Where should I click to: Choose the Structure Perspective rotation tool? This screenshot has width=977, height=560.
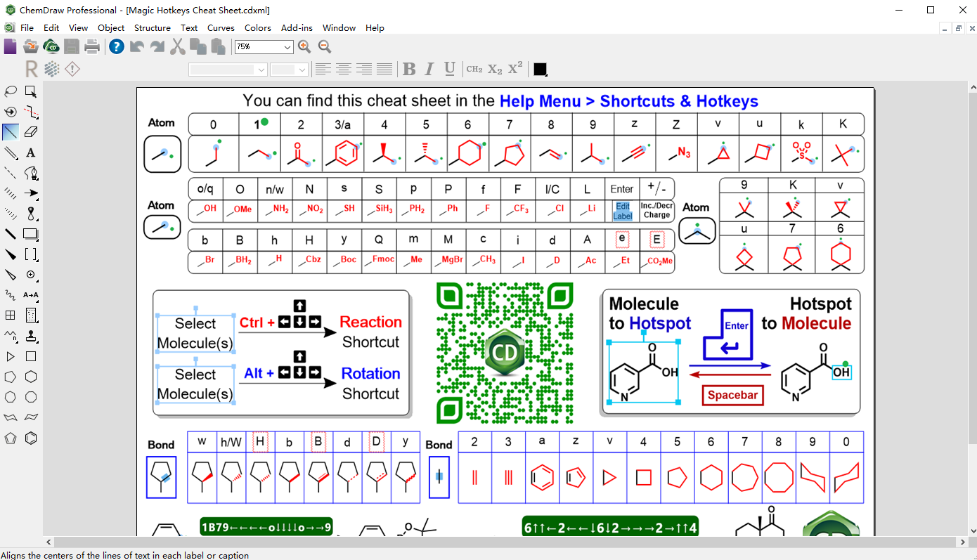click(11, 111)
